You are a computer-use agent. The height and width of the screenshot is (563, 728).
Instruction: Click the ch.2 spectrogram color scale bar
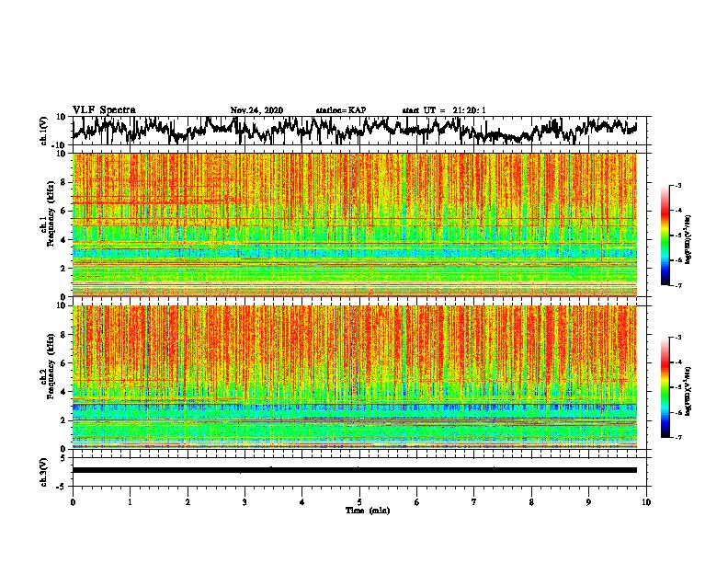665,387
